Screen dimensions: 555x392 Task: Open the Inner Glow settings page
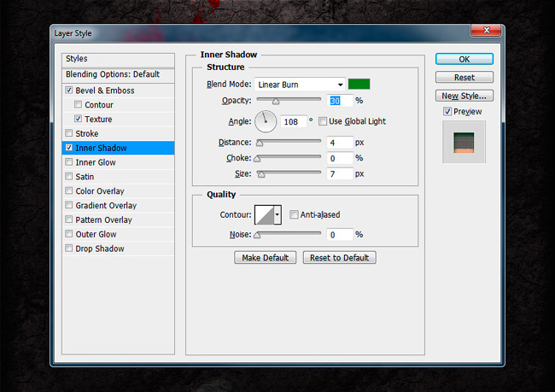point(96,162)
